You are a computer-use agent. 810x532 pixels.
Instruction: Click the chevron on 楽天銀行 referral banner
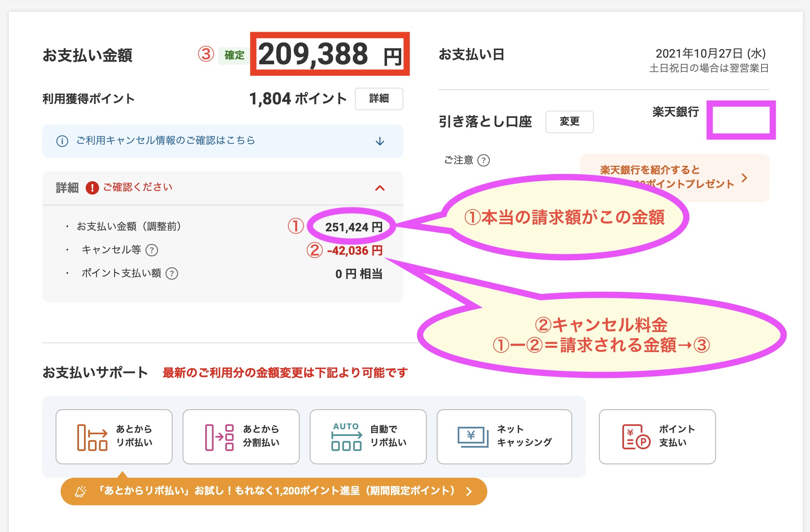[x=744, y=178]
